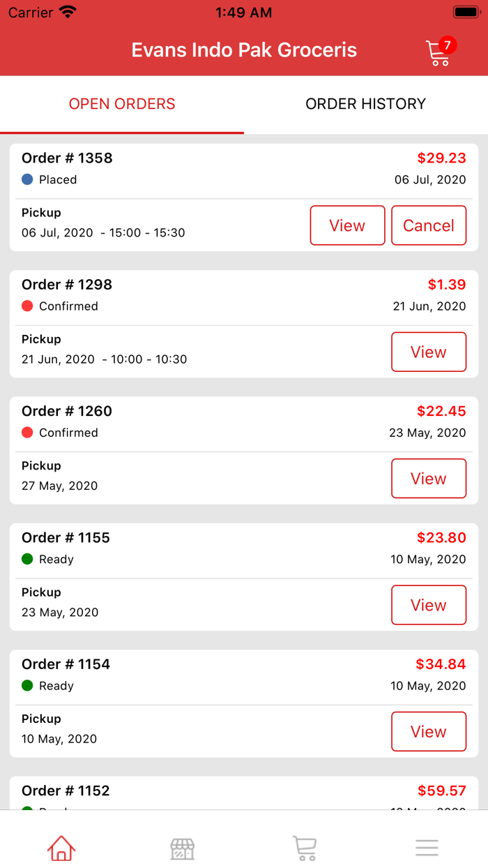Select the Order # 1152 card
The image size is (488, 868).
click(209, 792)
